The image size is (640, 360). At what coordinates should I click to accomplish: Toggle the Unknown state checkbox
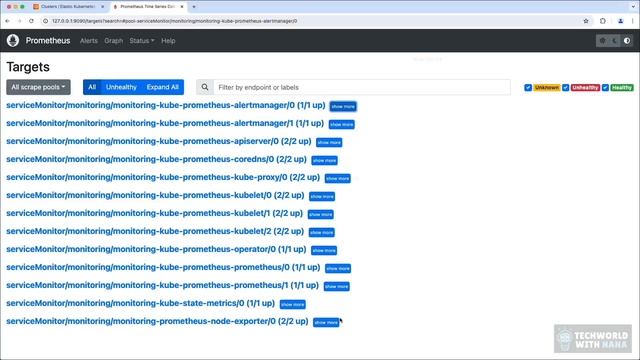(x=528, y=87)
